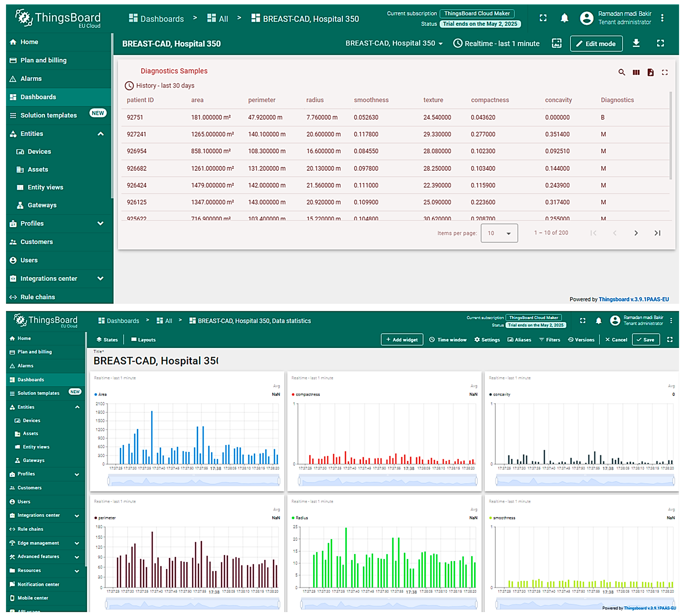Click Area chart range navigator slider

(194, 480)
